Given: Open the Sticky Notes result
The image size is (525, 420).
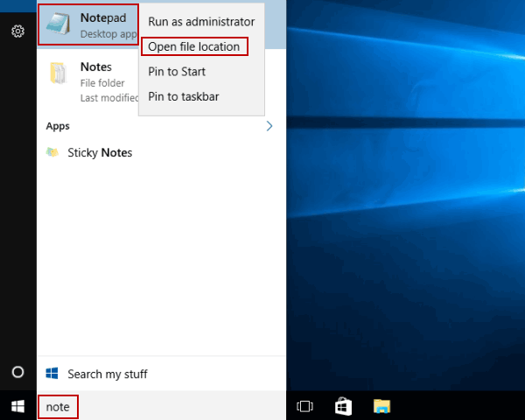Looking at the screenshot, I should 161,152.
